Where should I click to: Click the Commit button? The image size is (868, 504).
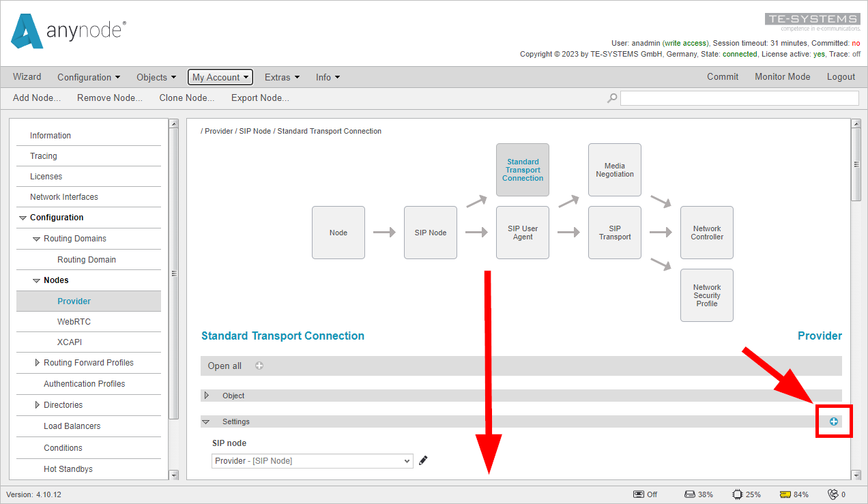click(723, 77)
